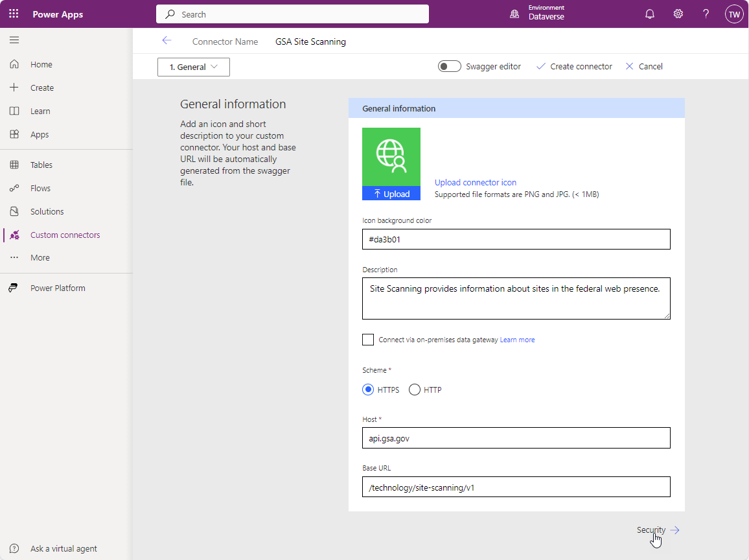This screenshot has width=749, height=560.
Task: Select the HTTP scheme radio button
Action: coord(414,390)
